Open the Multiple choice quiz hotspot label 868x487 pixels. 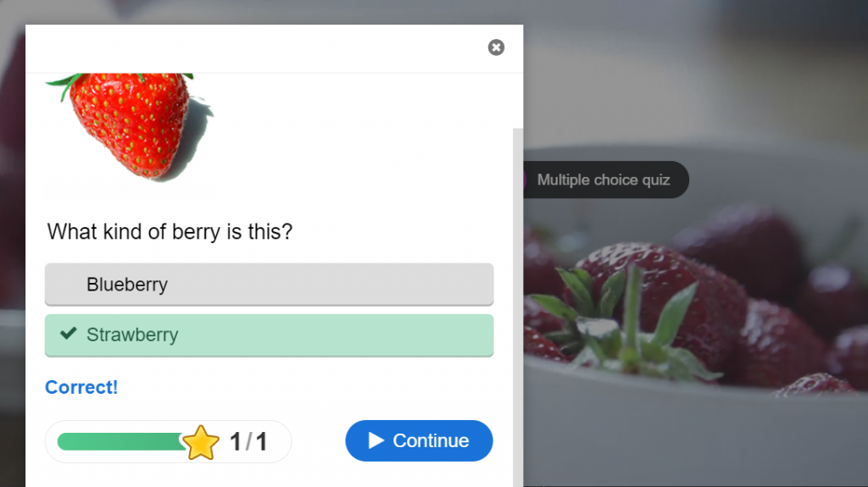click(604, 180)
